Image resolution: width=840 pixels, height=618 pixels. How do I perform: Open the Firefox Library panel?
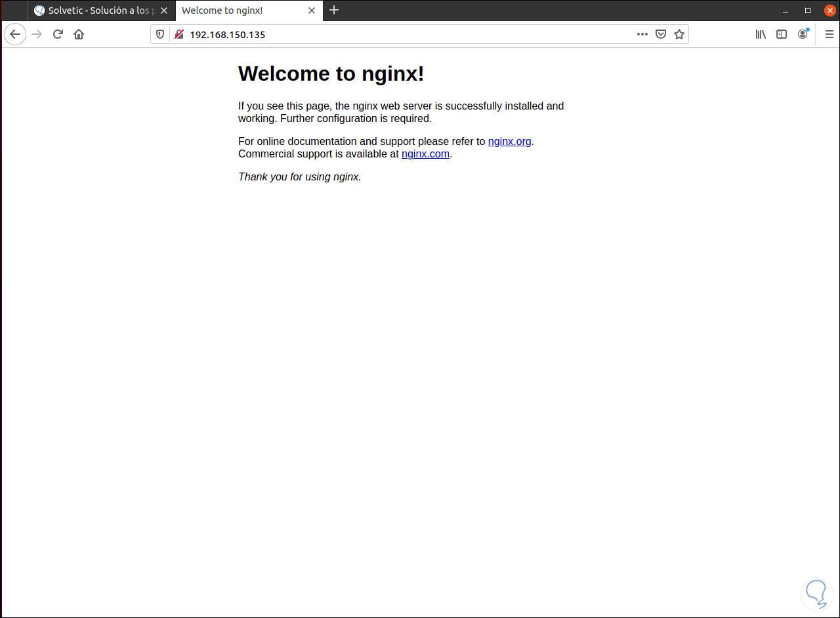[760, 34]
